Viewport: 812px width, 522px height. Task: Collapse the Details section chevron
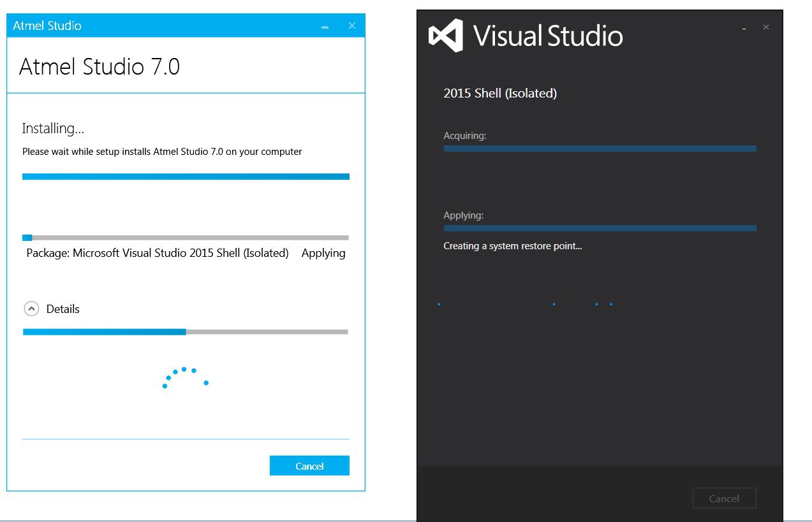(x=31, y=308)
